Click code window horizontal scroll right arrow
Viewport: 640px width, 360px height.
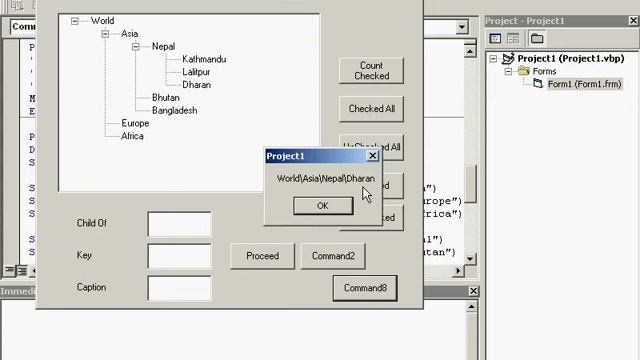458,270
